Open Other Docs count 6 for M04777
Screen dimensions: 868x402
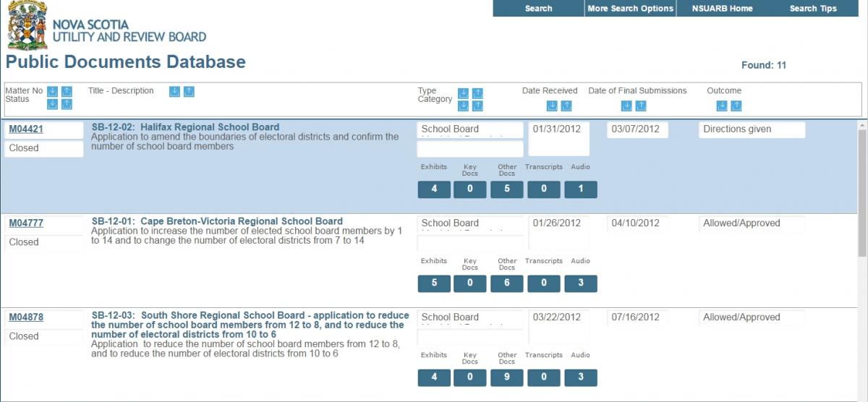tap(506, 283)
